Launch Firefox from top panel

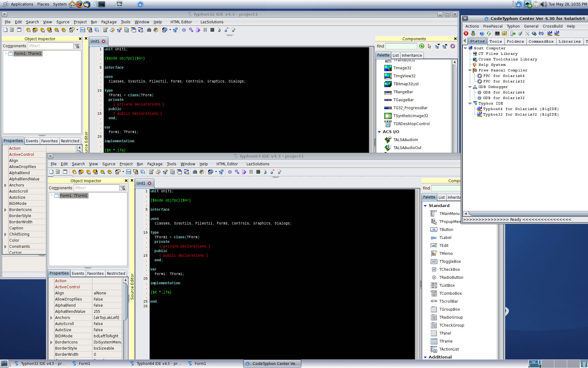pos(79,4)
